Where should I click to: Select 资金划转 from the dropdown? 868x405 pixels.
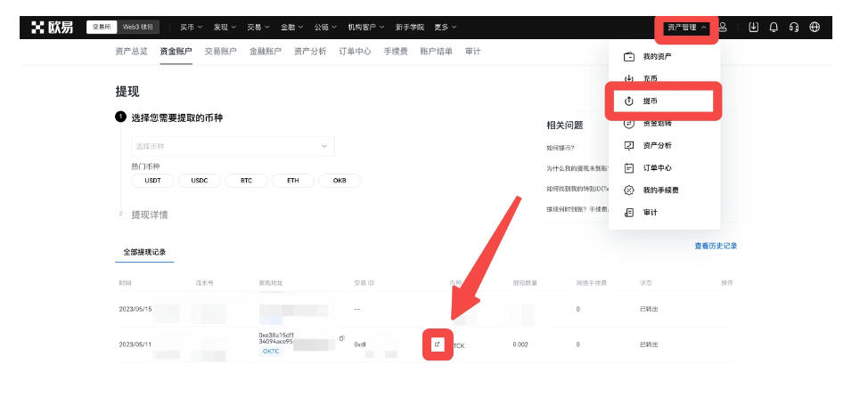[657, 124]
